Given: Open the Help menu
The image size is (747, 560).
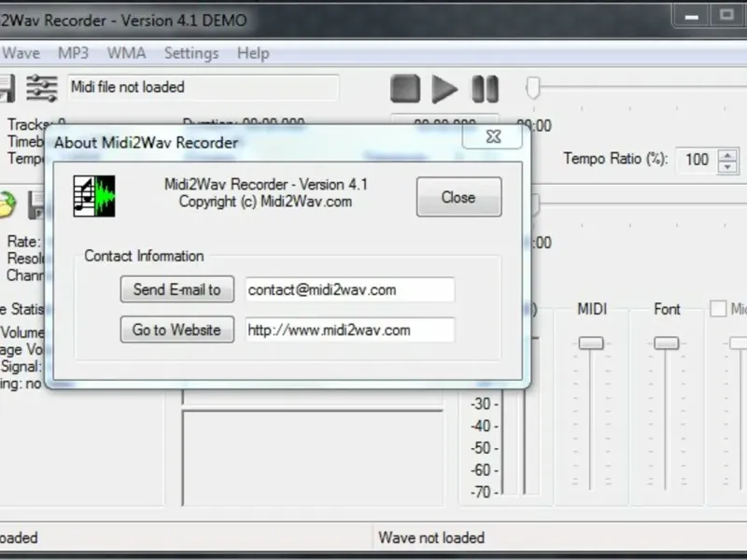Looking at the screenshot, I should (253, 53).
